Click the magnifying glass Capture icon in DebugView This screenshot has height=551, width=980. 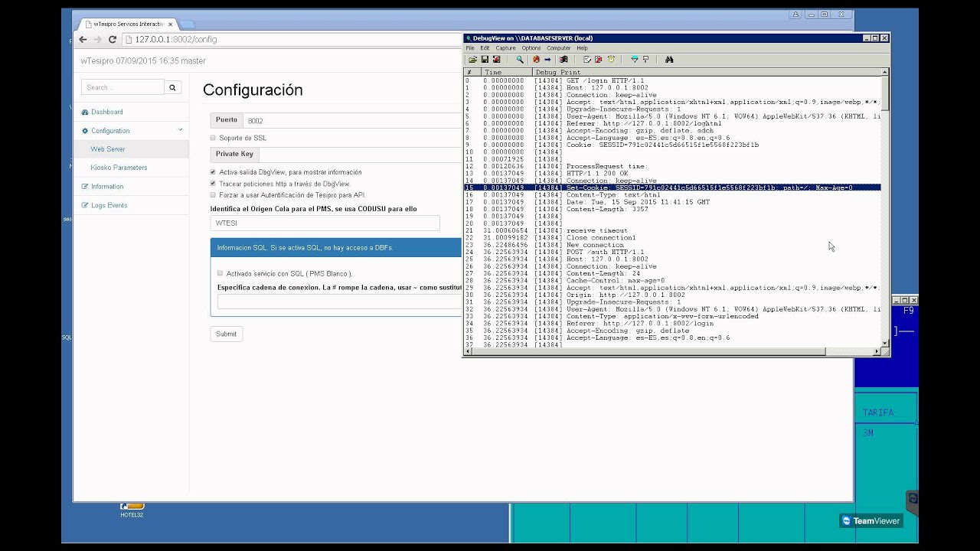(x=520, y=60)
